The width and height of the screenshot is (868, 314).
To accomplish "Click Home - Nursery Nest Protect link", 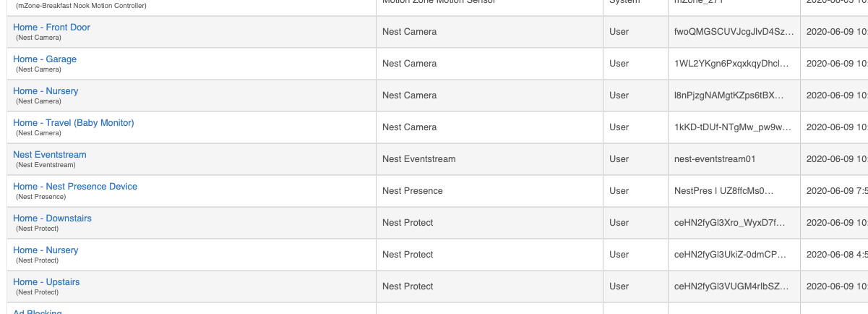I will pos(46,250).
